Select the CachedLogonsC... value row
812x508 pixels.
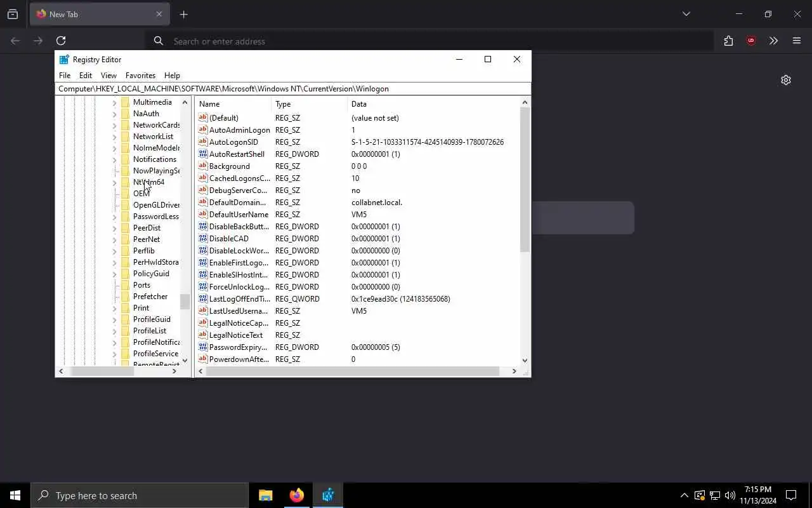pos(358,178)
